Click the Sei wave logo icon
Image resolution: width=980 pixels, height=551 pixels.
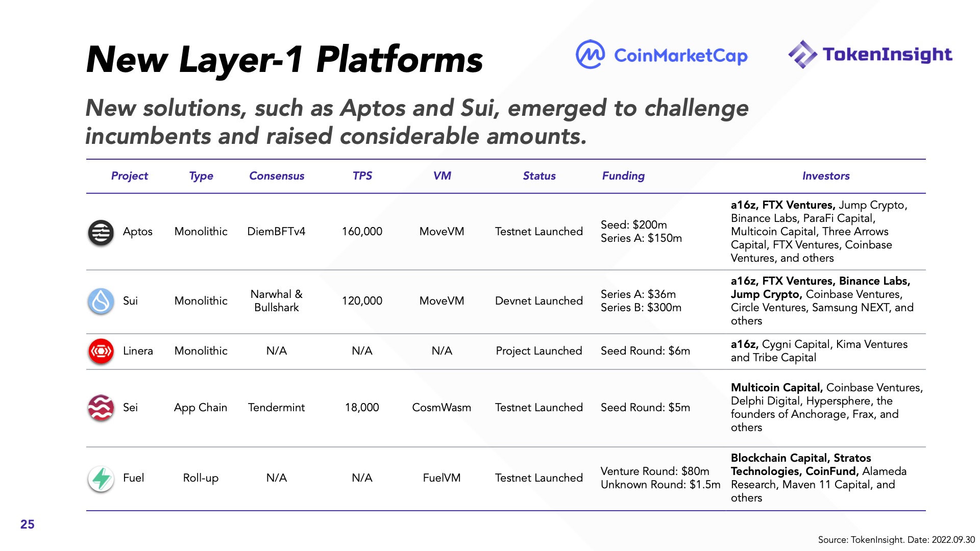pyautogui.click(x=101, y=408)
